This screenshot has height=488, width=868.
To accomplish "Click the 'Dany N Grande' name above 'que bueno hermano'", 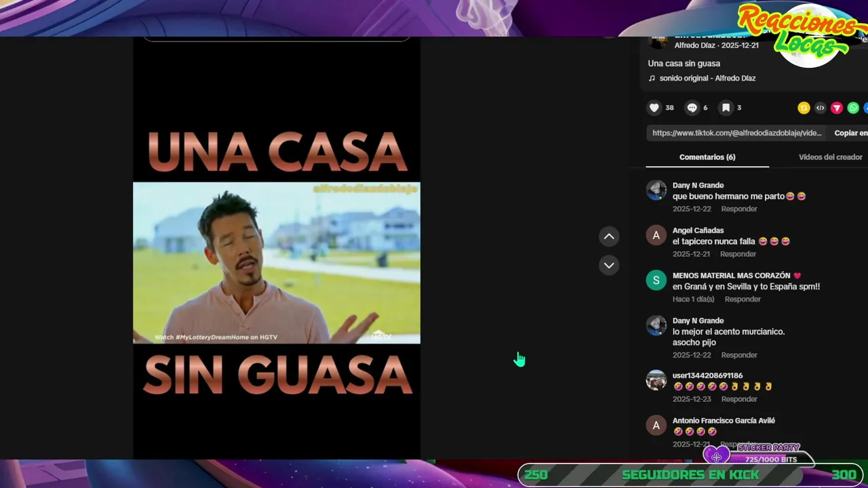I will [698, 185].
